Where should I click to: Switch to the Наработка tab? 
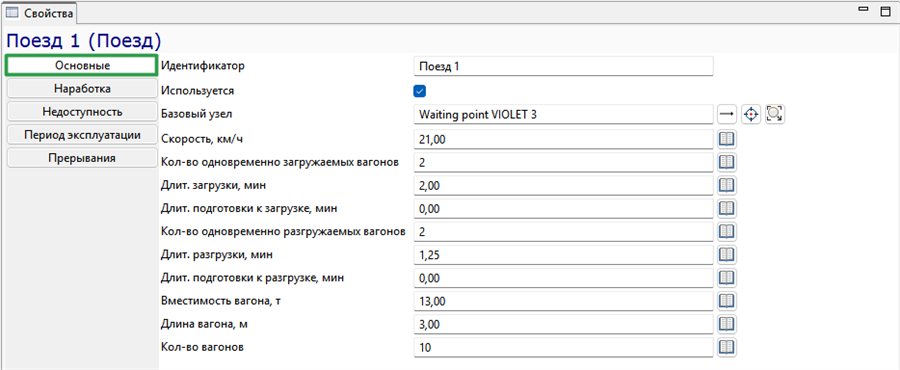82,89
